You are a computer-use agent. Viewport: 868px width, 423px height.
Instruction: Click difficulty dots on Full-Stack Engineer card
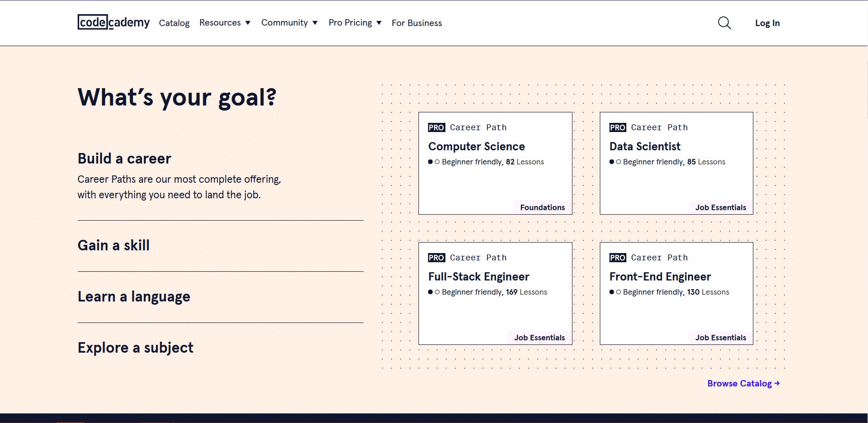tap(434, 292)
